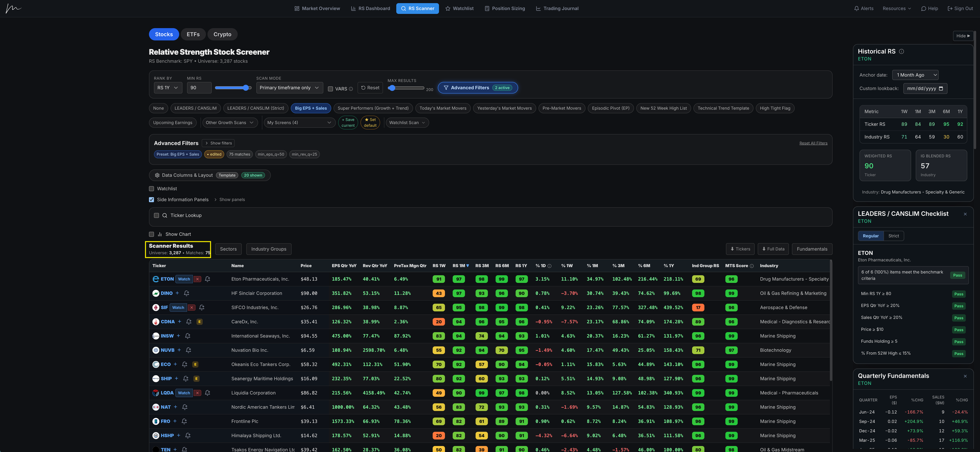This screenshot has width=980, height=452.
Task: Click the earnings E badge in ECO row
Action: tap(196, 365)
